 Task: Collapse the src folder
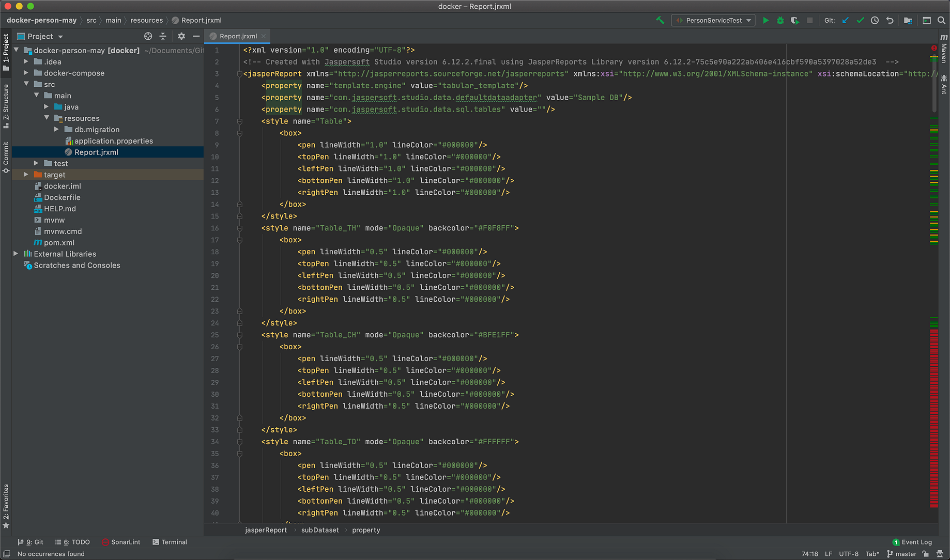(x=26, y=84)
